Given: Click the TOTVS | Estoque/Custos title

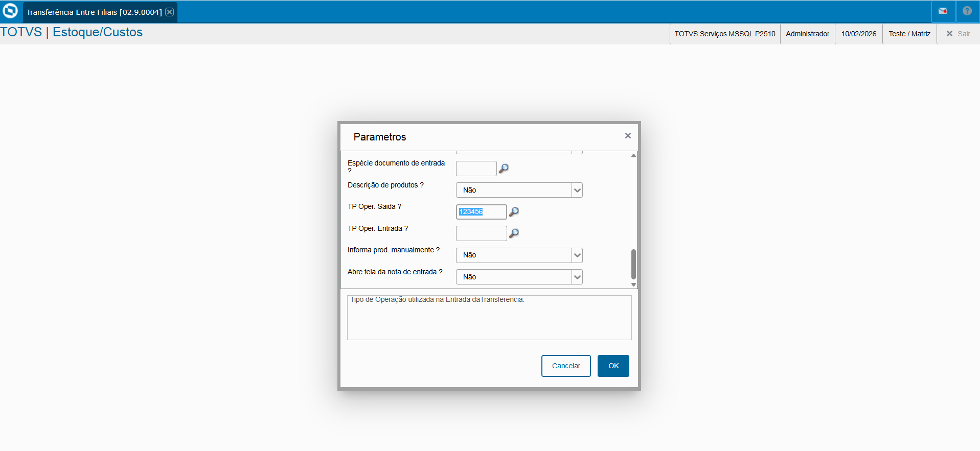Looking at the screenshot, I should (72, 32).
